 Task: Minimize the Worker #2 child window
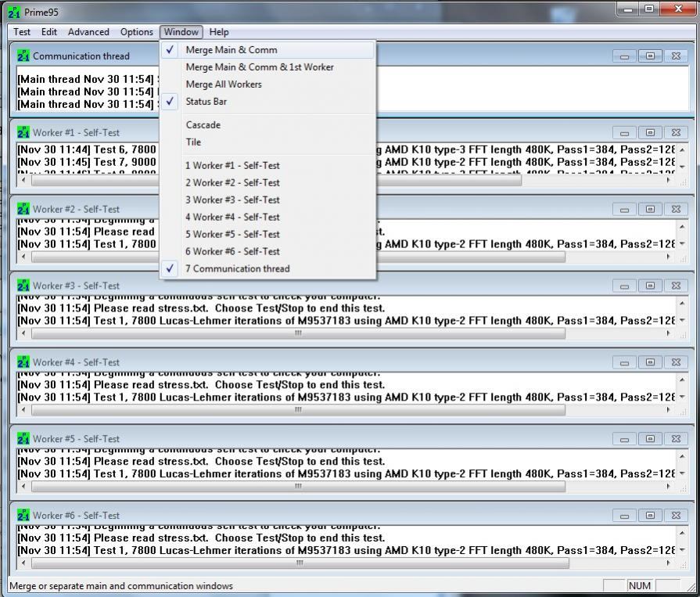click(x=625, y=209)
